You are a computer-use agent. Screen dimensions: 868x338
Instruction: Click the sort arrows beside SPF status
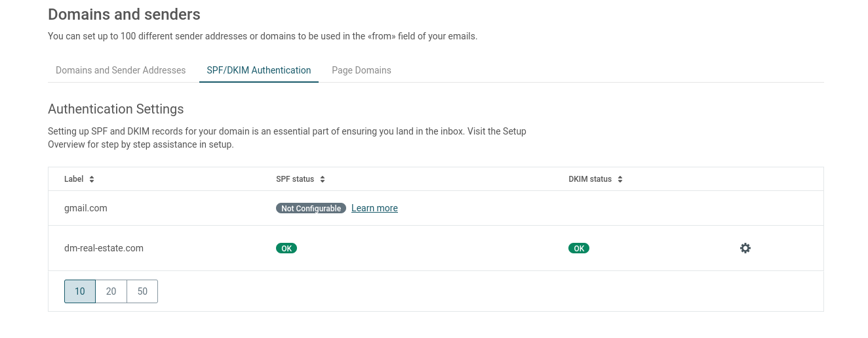(323, 179)
